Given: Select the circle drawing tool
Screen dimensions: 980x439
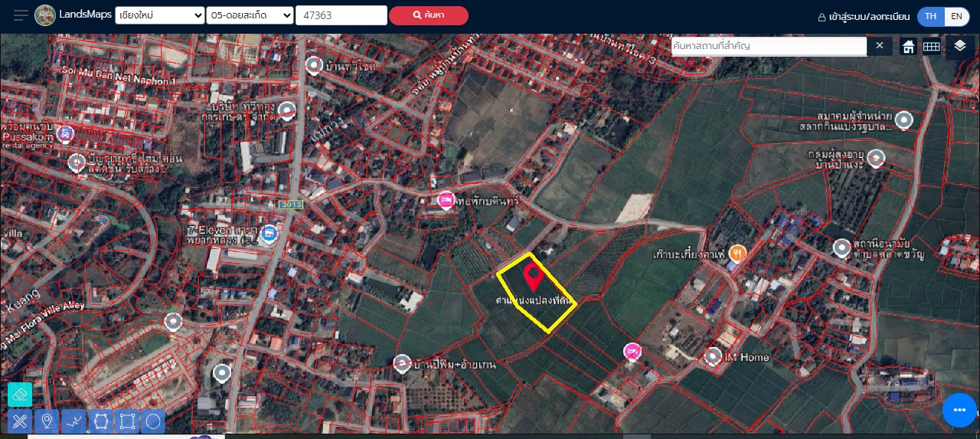Looking at the screenshot, I should tap(153, 421).
